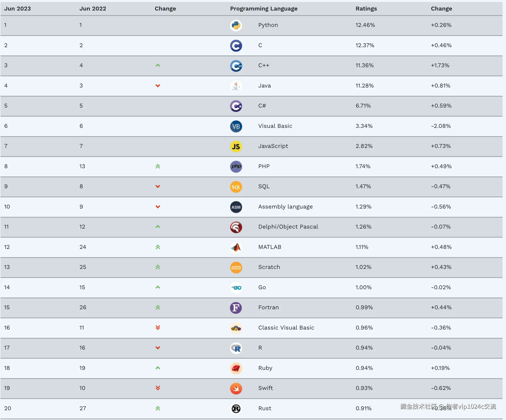Image resolution: width=506 pixels, height=420 pixels.
Task: Click the Classic Visual Basic language name
Action: coord(286,328)
